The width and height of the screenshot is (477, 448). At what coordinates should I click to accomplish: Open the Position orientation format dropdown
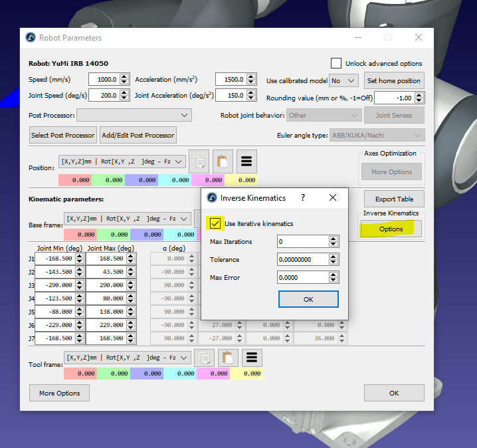pyautogui.click(x=122, y=161)
